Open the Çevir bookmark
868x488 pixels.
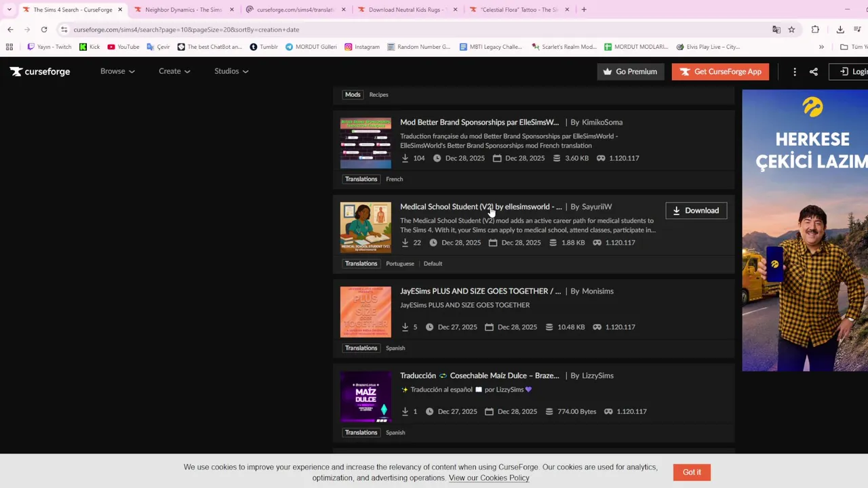[x=158, y=47]
